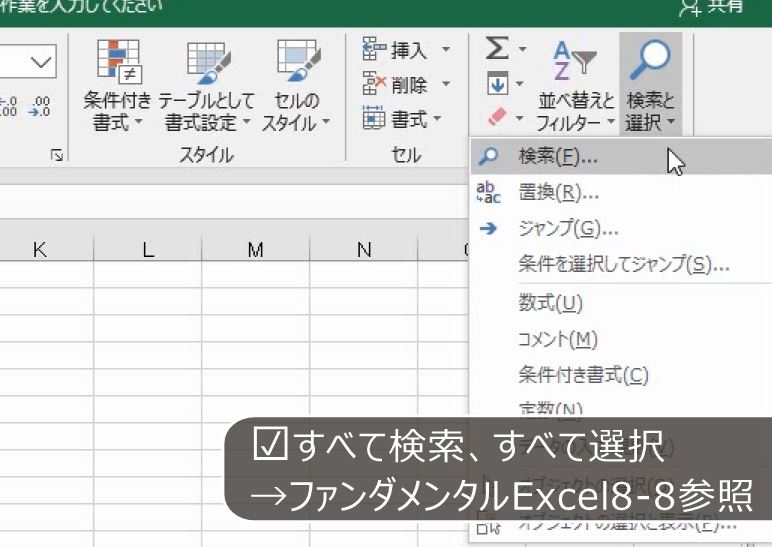The image size is (772, 547).
Task: Open Sort & Filter (並べ替えとフィルター)
Action: (575, 85)
